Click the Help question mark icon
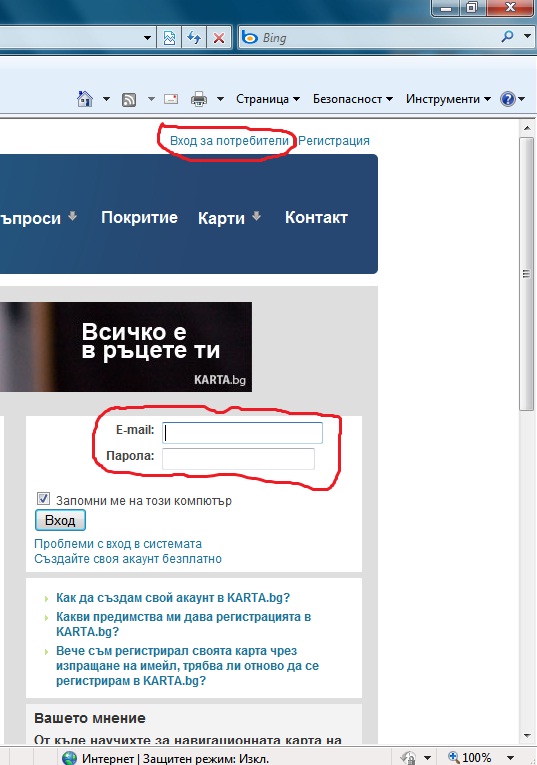 (507, 99)
